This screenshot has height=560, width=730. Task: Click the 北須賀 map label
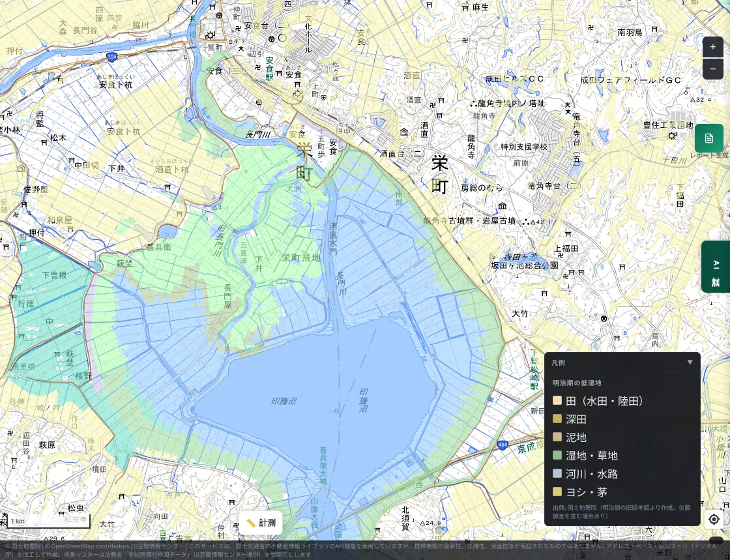pos(405,518)
